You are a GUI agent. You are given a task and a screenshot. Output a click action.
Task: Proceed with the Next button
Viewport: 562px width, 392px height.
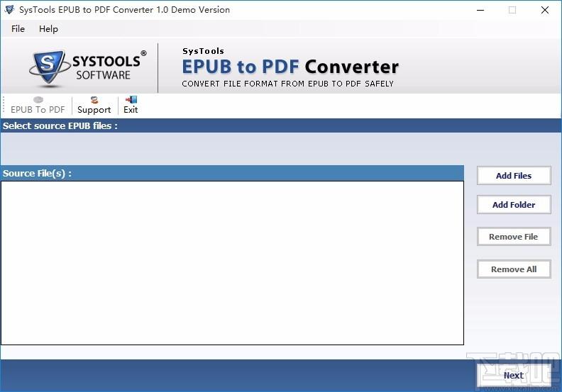pos(514,375)
